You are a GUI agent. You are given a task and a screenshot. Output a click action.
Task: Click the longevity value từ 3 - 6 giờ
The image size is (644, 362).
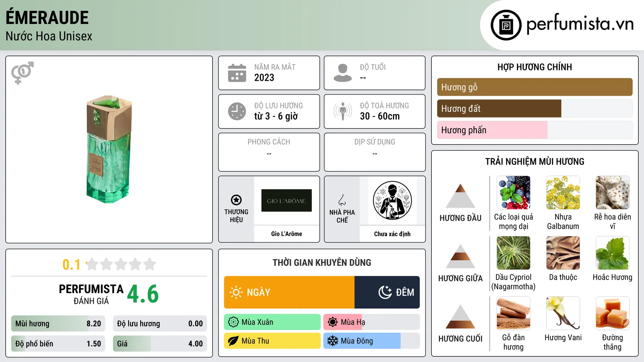pos(276,116)
